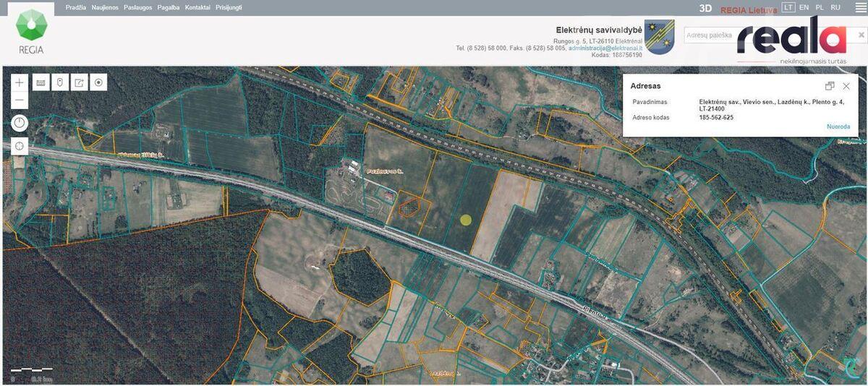Click the yellow location marker on map
The image size is (868, 386).
tap(466, 220)
